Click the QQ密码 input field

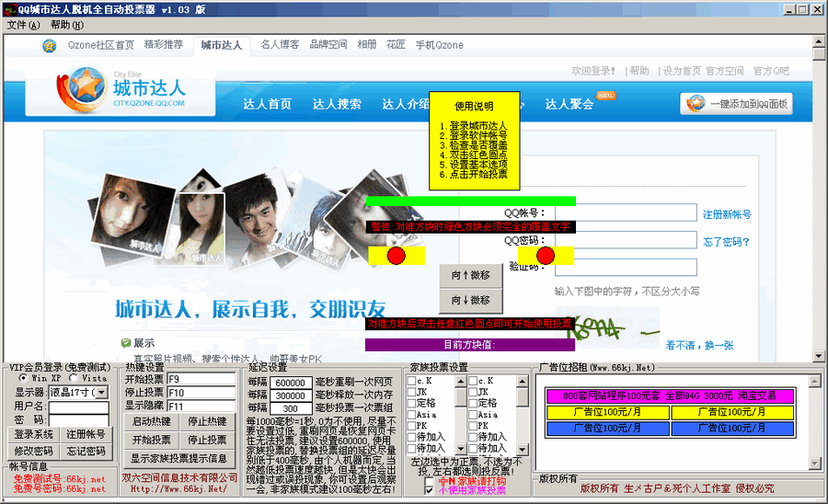626,240
